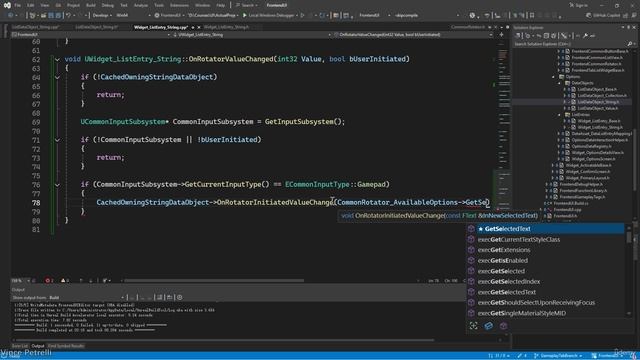Open the File menu
Screen dimensions: 640x360
pos(17,5)
